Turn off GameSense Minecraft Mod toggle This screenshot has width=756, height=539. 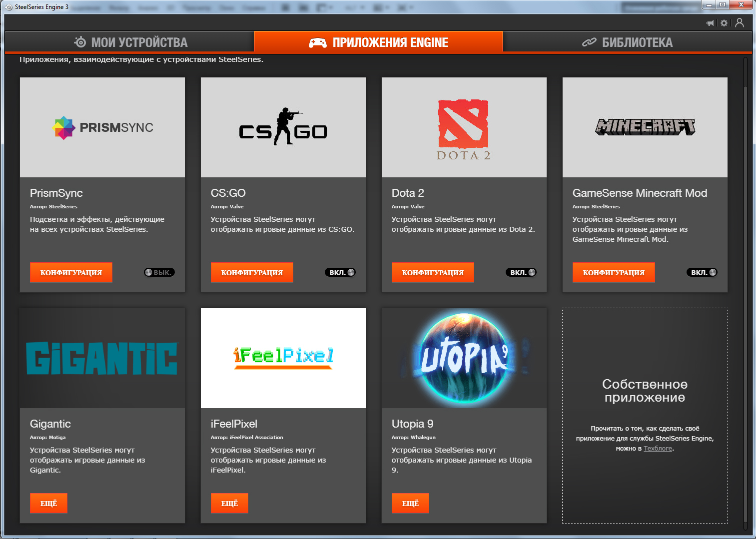pos(702,272)
